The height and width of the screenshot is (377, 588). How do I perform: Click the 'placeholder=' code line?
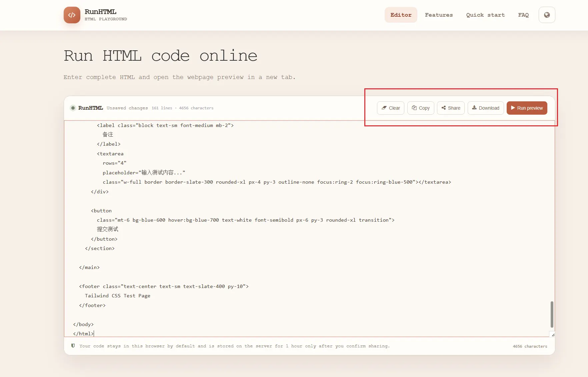tap(144, 173)
